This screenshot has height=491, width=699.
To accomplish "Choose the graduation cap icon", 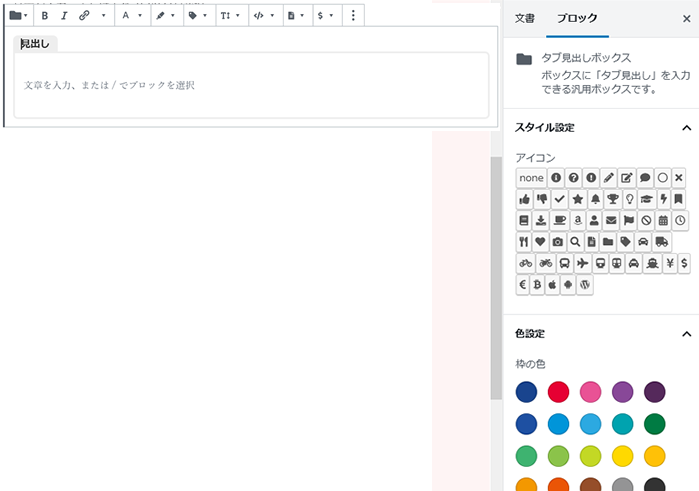I will pyautogui.click(x=646, y=199).
